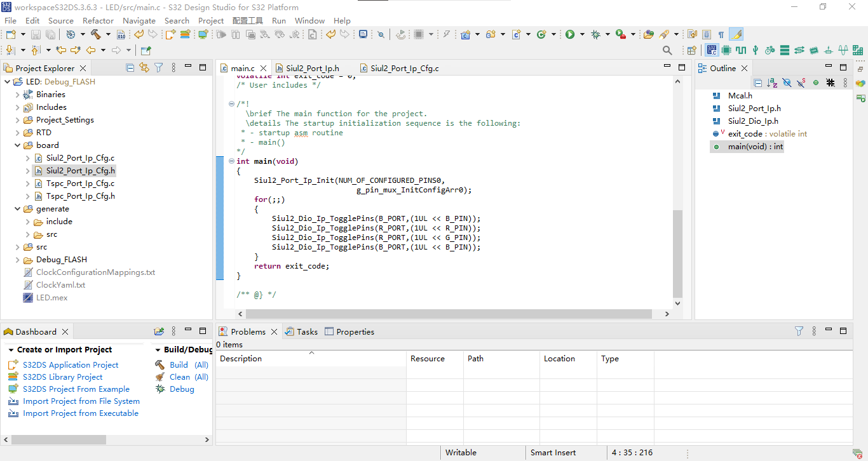Screen dimensions: 868x461
Task: Toggle Hide Fields in Outline toolbar
Action: [787, 83]
